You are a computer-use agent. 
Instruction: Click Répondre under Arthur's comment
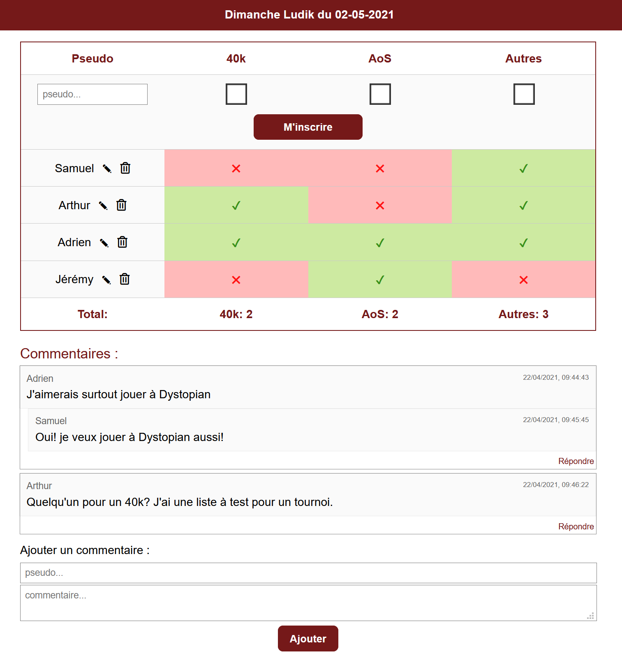click(576, 527)
